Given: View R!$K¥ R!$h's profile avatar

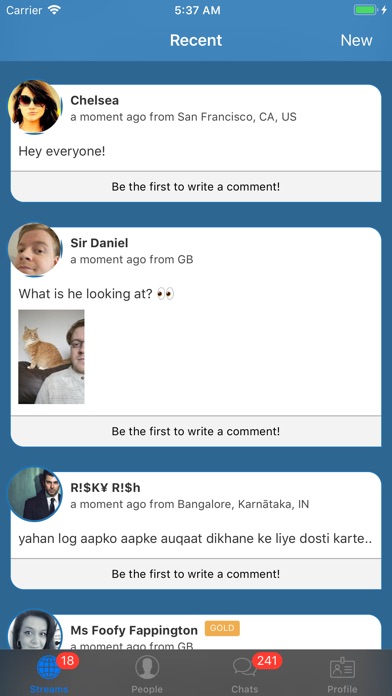Looking at the screenshot, I should 34,494.
